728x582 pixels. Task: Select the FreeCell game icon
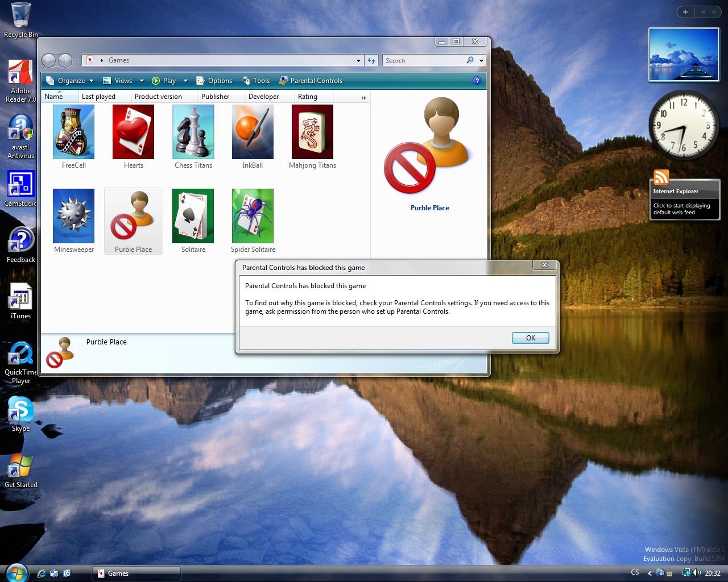tap(73, 132)
